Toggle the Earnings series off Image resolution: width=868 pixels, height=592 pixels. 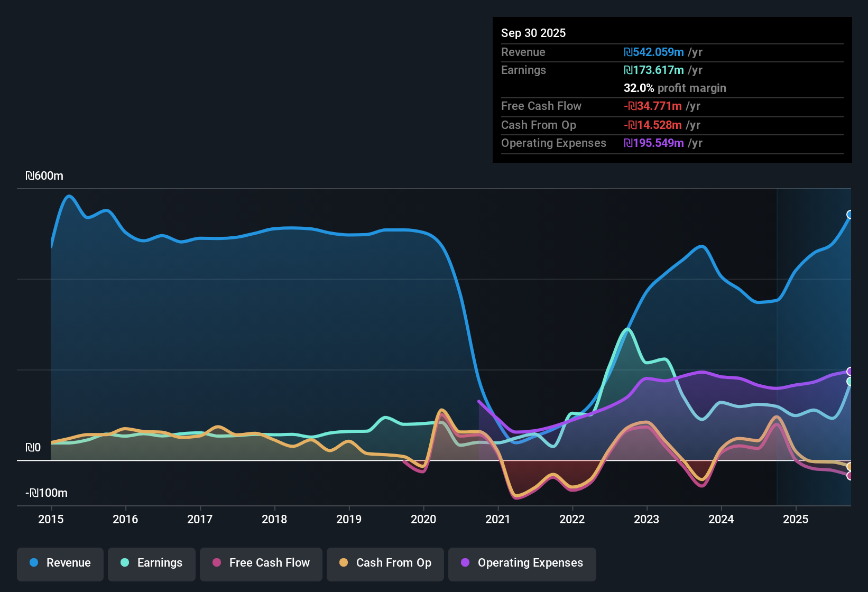152,563
